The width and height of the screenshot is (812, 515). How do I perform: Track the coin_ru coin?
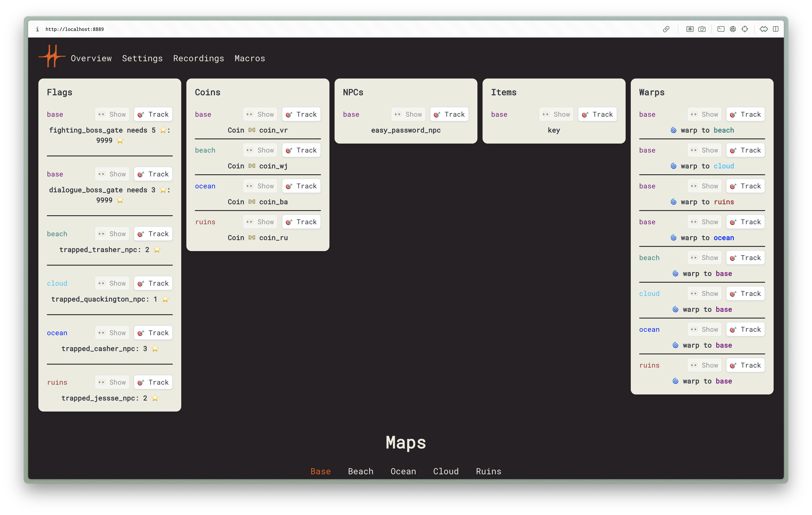tap(301, 222)
